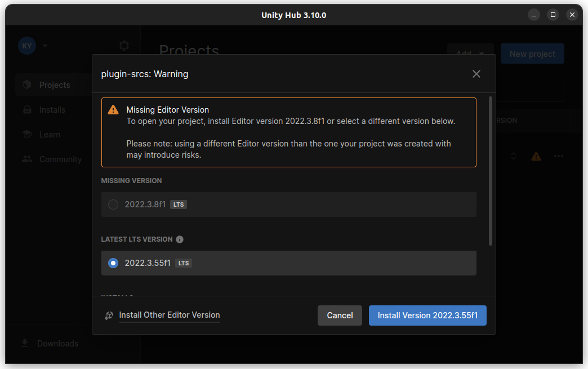Expand the account dropdown arrow next to KY
The width and height of the screenshot is (588, 369).
point(45,46)
